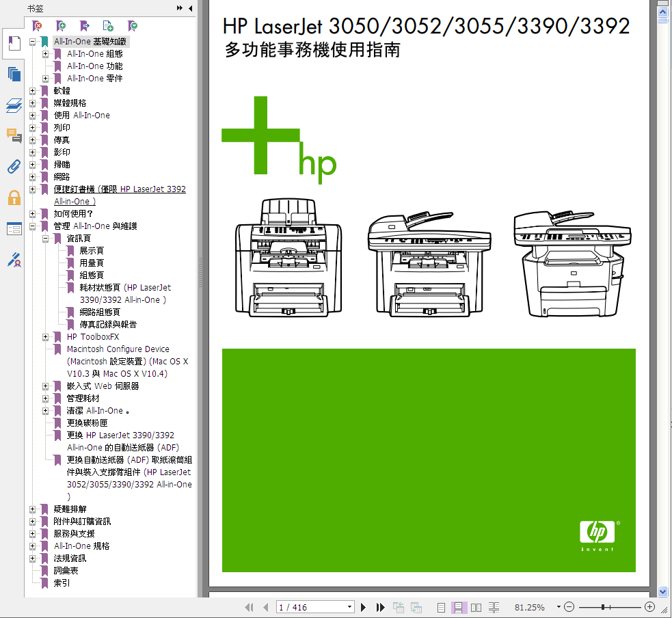Expand the All-In-One 零件 bookmark node
This screenshot has width=672, height=618.
point(45,79)
